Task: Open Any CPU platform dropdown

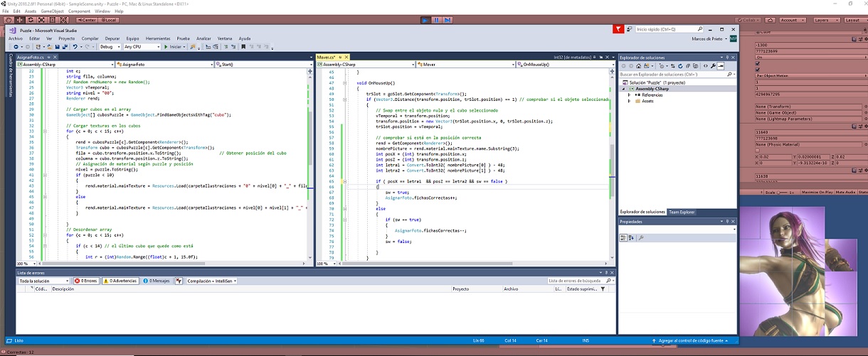Action: (x=142, y=47)
